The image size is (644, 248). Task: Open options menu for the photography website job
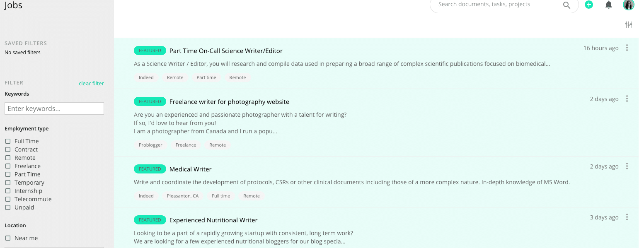[627, 99]
